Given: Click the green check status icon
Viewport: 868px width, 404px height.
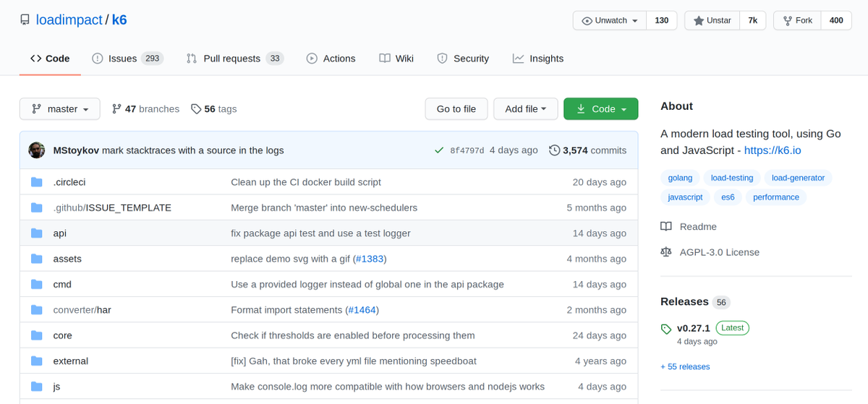Looking at the screenshot, I should (x=438, y=150).
